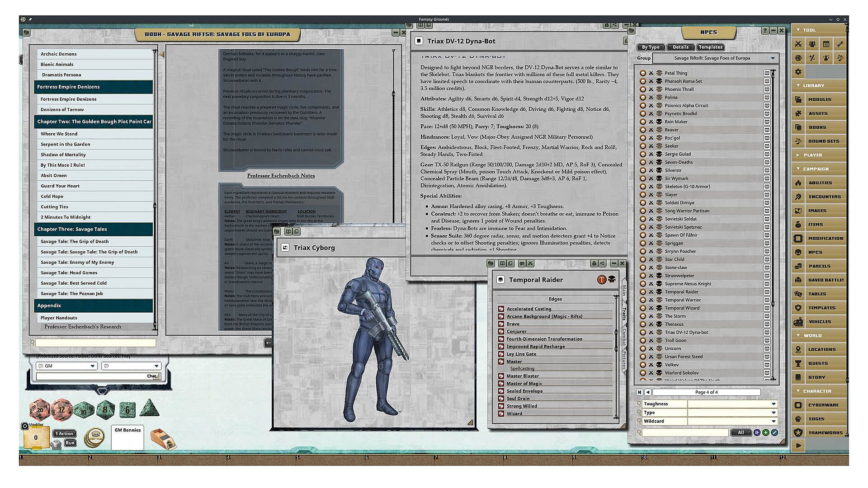Pick up the d6 die
The width and height of the screenshot is (868, 488).
(x=127, y=410)
